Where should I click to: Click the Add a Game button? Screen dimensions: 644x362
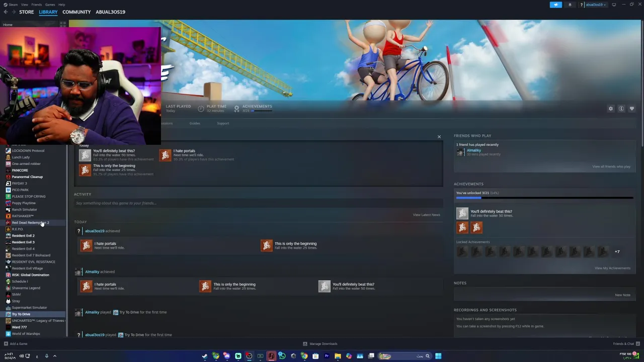click(x=16, y=344)
